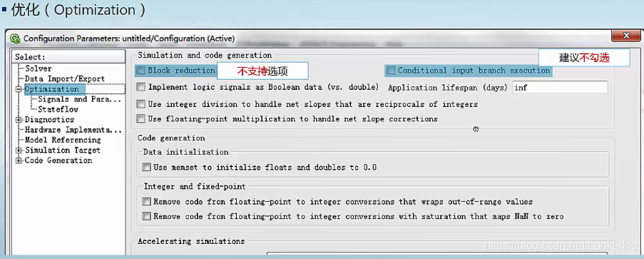This screenshot has width=644, height=259.
Task: Open Diagnostics pane
Action: click(x=49, y=120)
